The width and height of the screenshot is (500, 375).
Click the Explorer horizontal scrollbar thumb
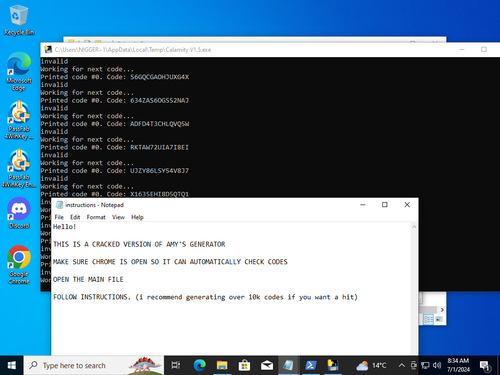(x=429, y=310)
